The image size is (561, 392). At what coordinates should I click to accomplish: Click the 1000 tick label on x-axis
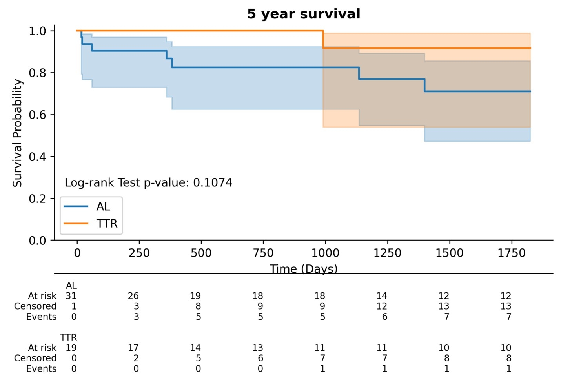(325, 253)
